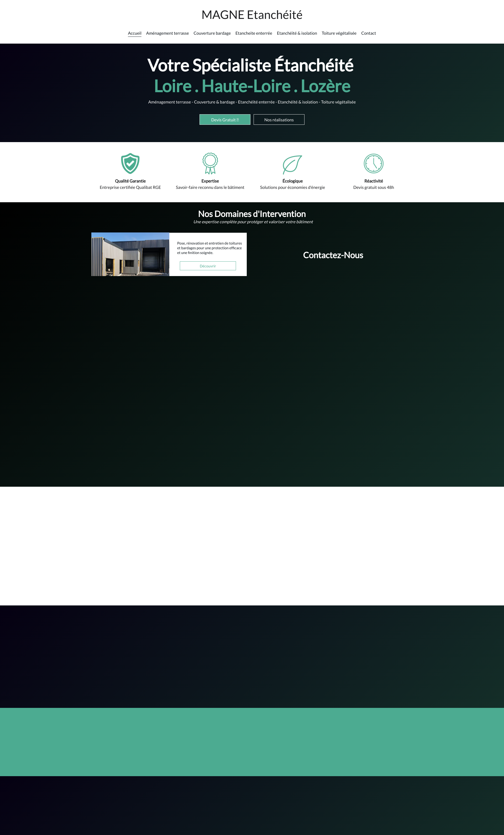Image resolution: width=504 pixels, height=835 pixels.
Task: Click the Écologique leaf icon
Action: click(x=292, y=164)
